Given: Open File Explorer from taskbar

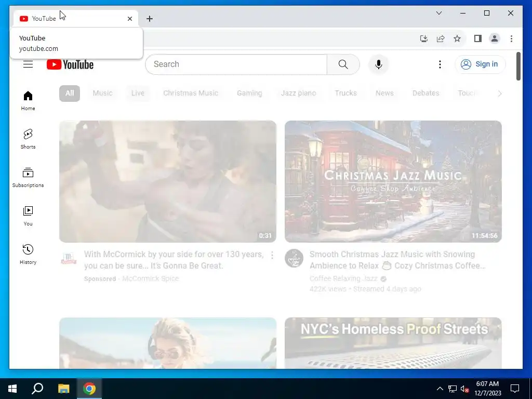Looking at the screenshot, I should tap(63, 389).
